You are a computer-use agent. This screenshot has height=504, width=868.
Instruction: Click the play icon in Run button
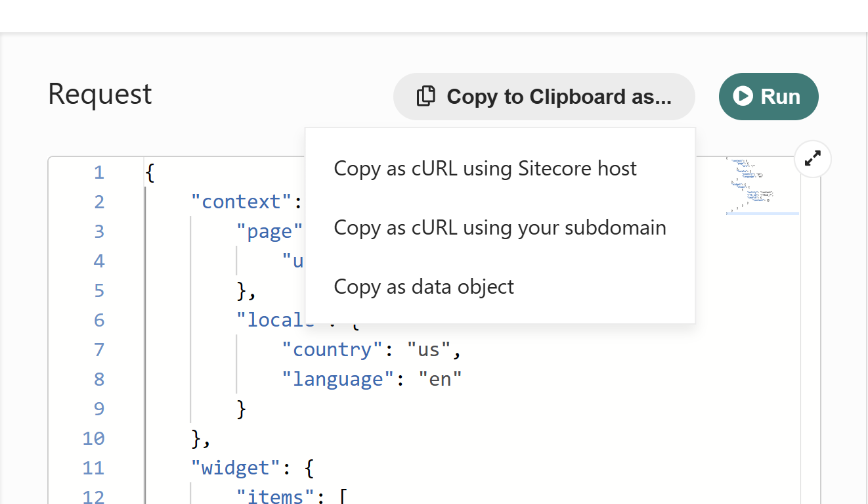click(743, 96)
